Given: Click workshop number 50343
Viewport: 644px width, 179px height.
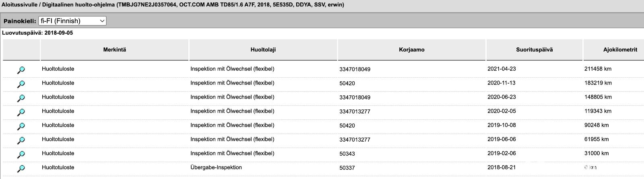Looking at the screenshot, I should 347,154.
